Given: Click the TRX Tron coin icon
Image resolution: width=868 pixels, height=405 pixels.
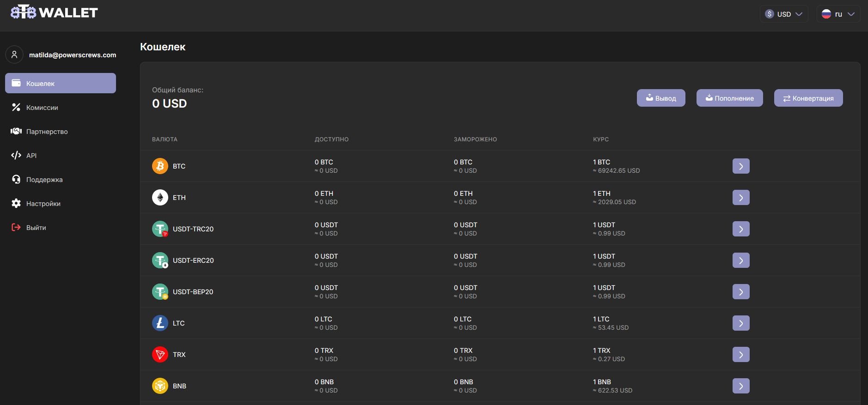Looking at the screenshot, I should coord(160,355).
